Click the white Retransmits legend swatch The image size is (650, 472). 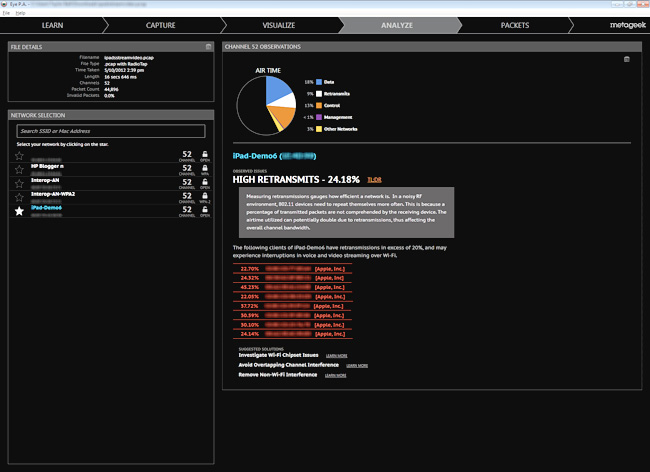point(319,94)
